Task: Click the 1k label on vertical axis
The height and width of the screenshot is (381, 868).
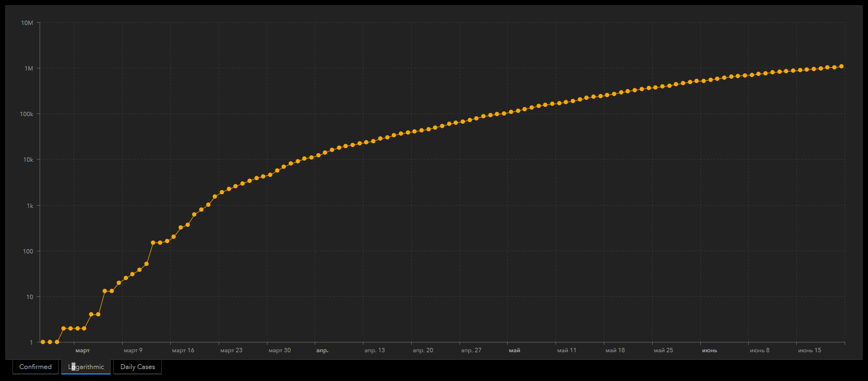Action: pos(30,206)
